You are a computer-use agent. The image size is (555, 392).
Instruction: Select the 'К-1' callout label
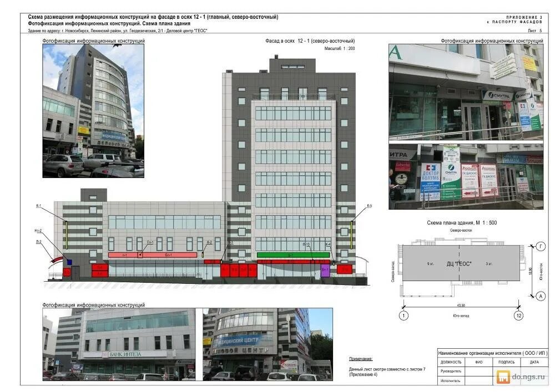39,206
